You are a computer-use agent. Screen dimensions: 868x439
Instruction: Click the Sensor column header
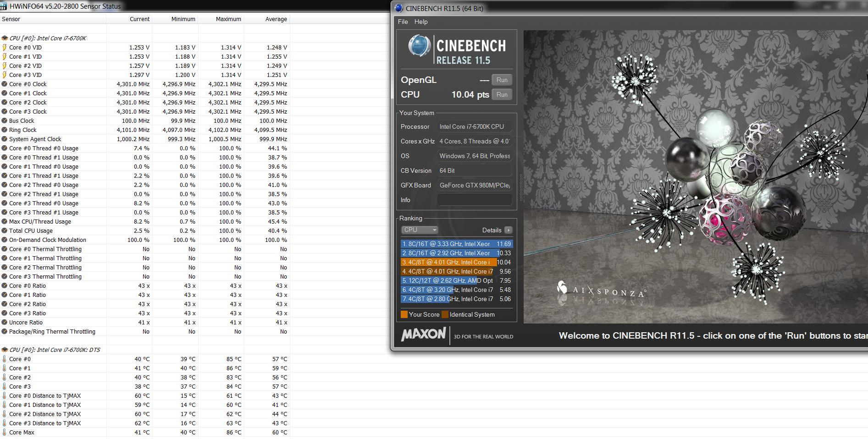pos(53,19)
